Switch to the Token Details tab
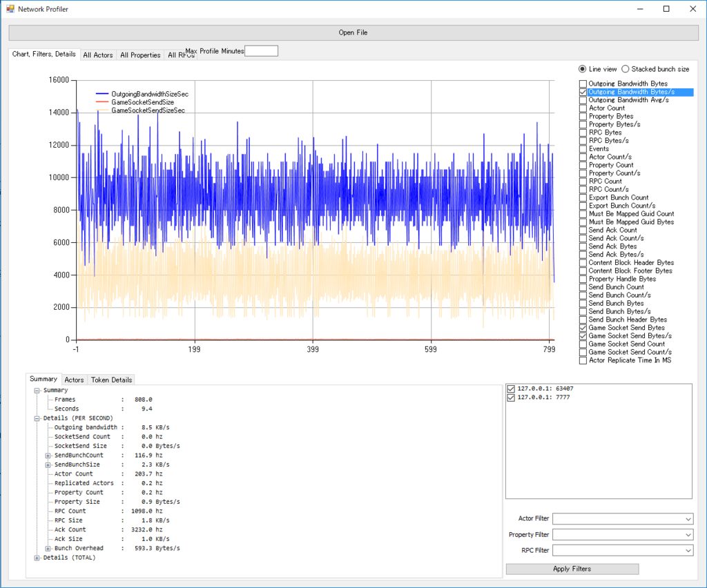This screenshot has width=707, height=588. click(111, 380)
